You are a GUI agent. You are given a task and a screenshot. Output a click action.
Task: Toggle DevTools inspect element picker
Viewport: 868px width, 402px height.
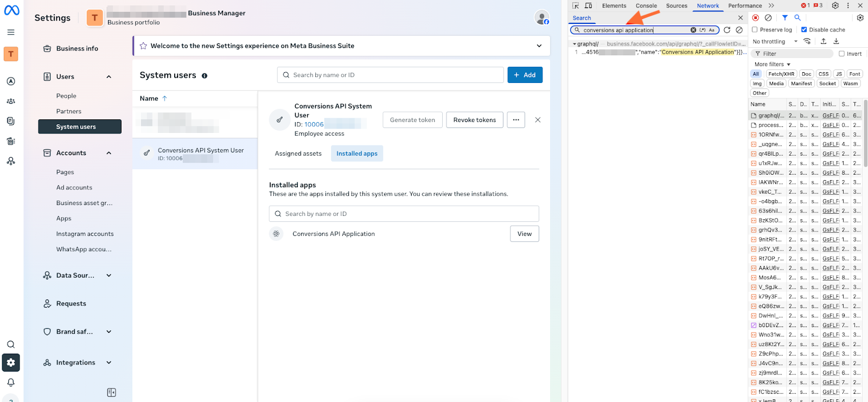tap(576, 5)
